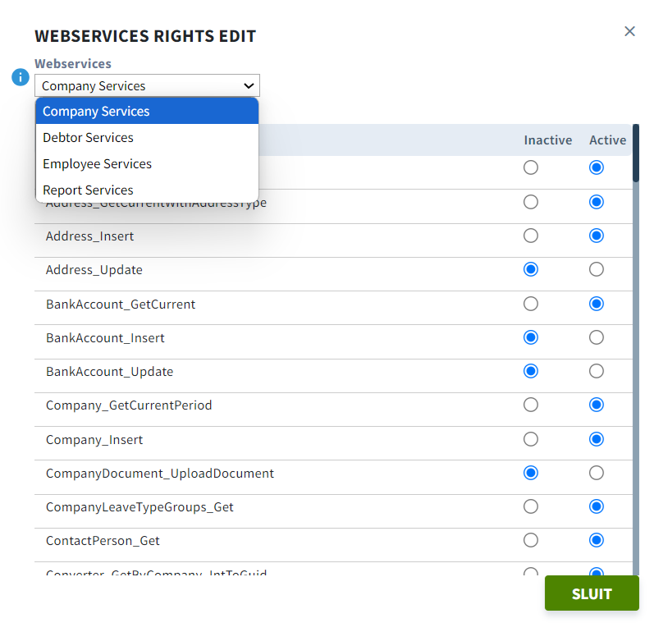The height and width of the screenshot is (632, 672).
Task: Click the blue info icon beside Webservices
Action: pyautogui.click(x=21, y=77)
